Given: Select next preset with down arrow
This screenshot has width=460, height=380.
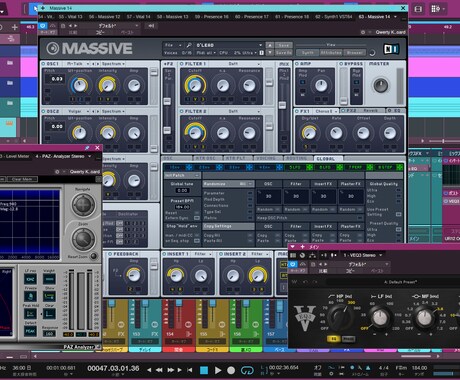Looking at the screenshot, I should (270, 53).
